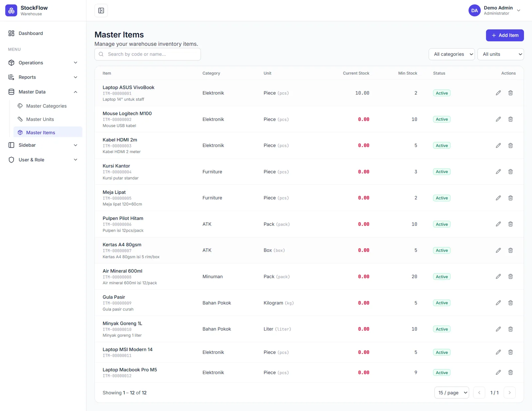Change the 15 / page size selector
The width and height of the screenshot is (532, 411).
[452, 393]
